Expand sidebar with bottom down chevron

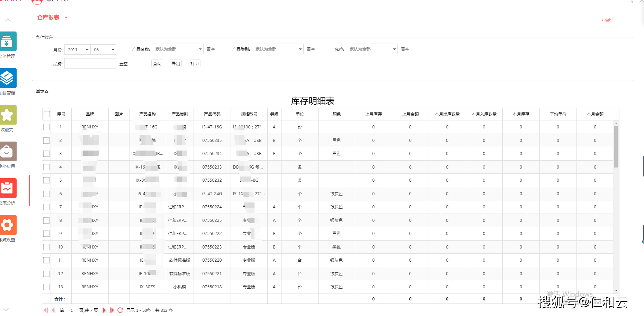(6, 309)
